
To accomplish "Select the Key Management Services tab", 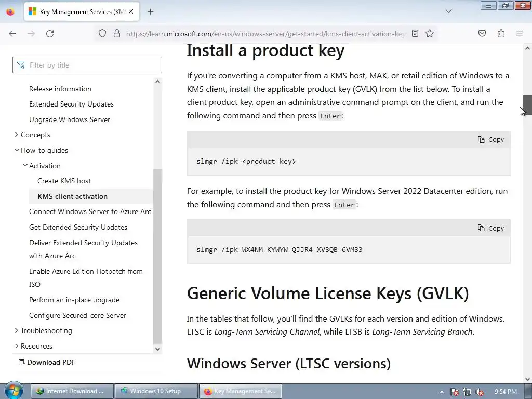I will (82, 12).
